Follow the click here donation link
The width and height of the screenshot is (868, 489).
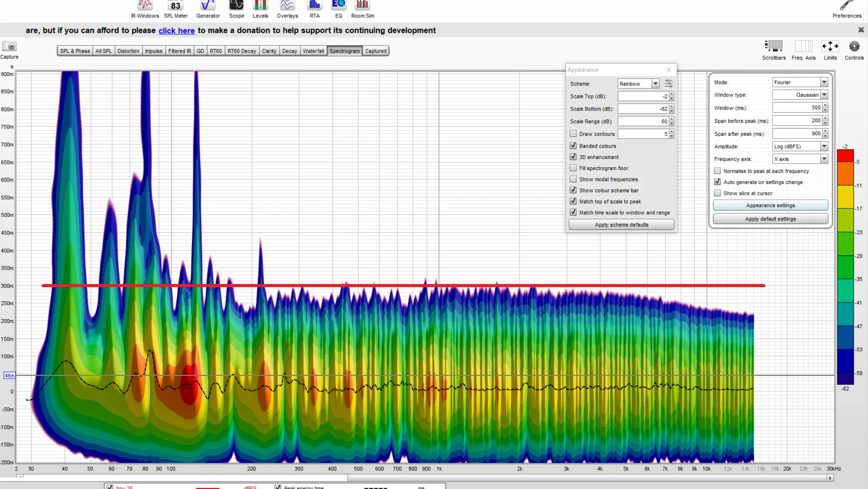177,30
